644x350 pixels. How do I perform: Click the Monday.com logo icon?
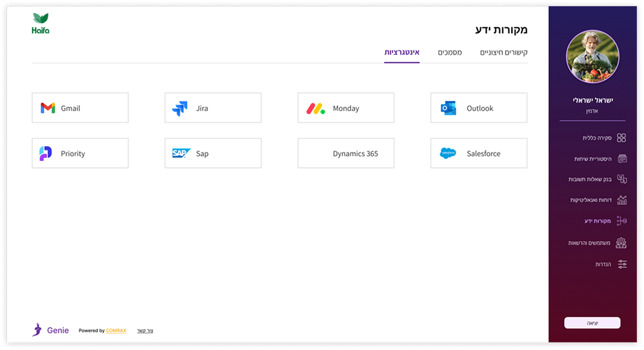click(x=315, y=107)
